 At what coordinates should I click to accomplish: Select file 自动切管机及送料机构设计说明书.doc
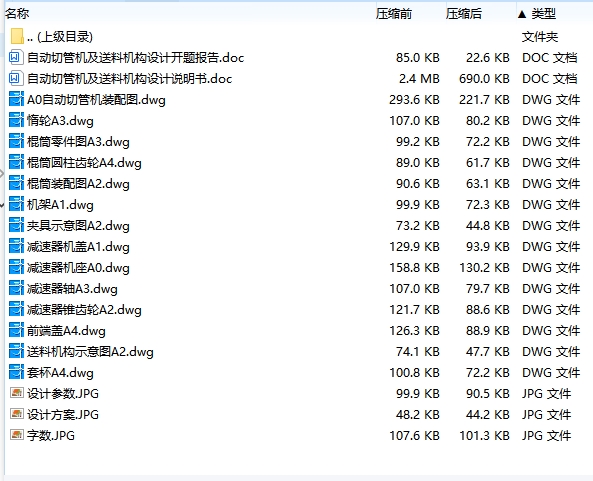[129, 79]
